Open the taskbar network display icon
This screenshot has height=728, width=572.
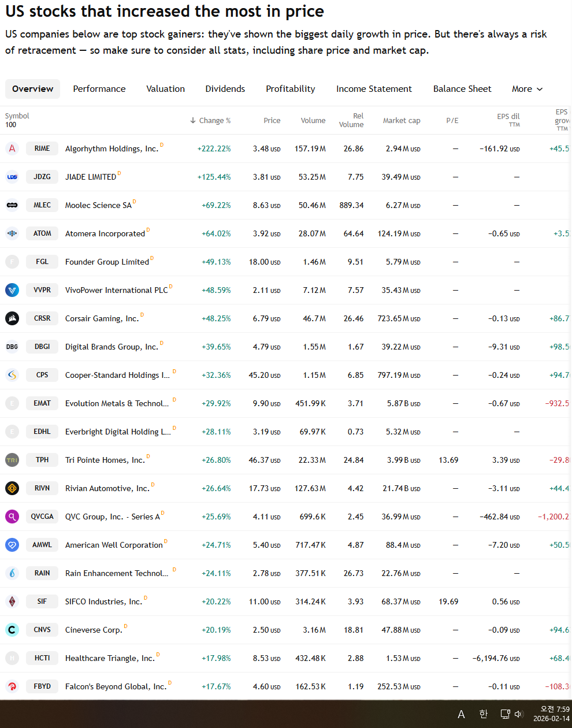[x=505, y=714]
